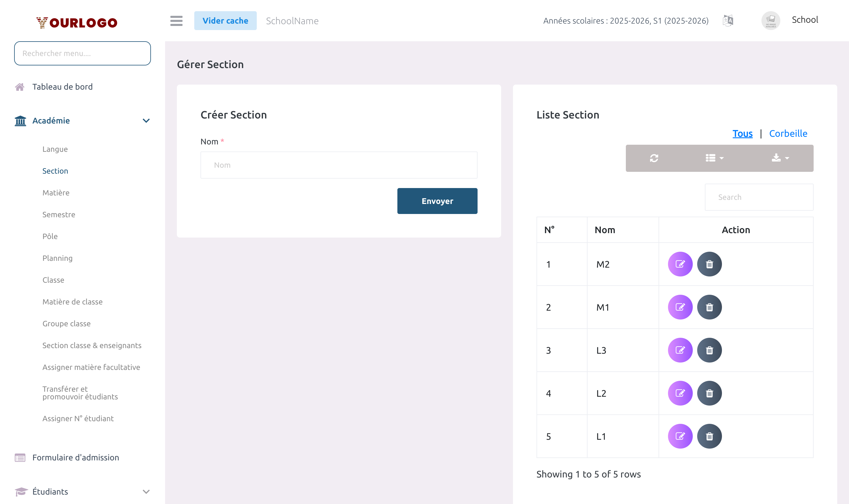Open Section classe & enseignants menu item
The width and height of the screenshot is (849, 504).
92,345
